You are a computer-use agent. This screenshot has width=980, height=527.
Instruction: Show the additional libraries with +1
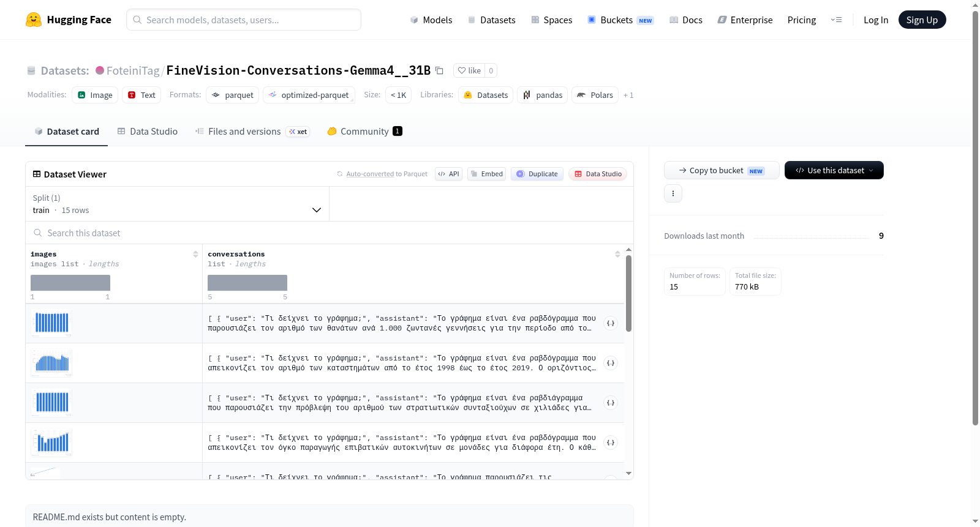click(628, 95)
